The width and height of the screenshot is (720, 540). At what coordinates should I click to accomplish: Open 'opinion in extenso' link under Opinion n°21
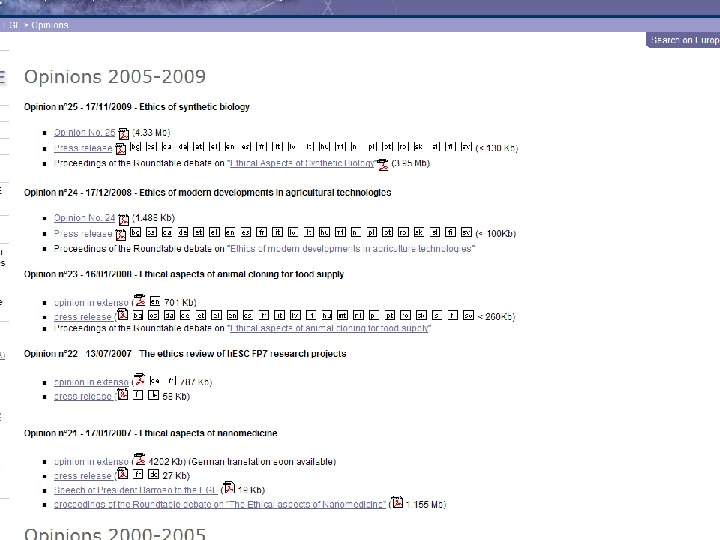pyautogui.click(x=91, y=461)
